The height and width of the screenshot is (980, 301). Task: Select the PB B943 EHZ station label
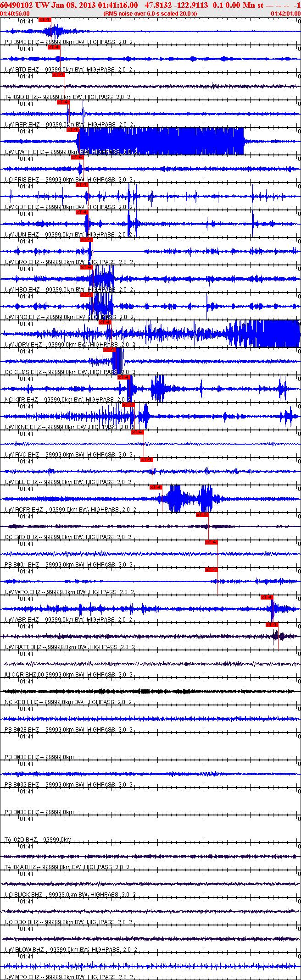pos(69,42)
